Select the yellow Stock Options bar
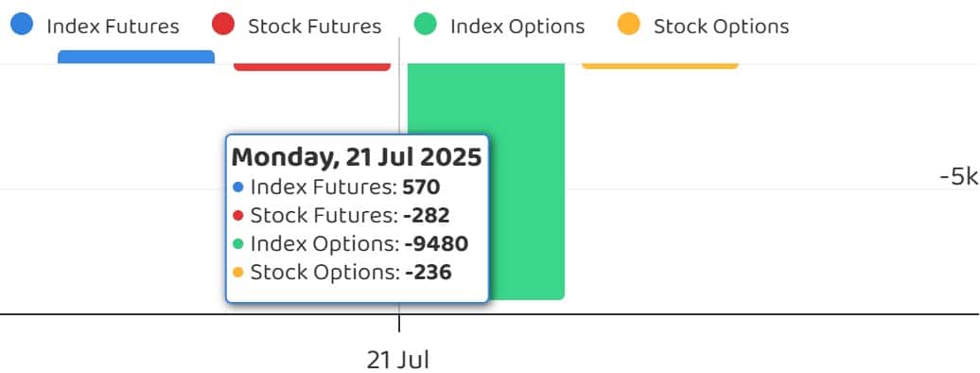Image resolution: width=980 pixels, height=373 pixels. tap(660, 65)
